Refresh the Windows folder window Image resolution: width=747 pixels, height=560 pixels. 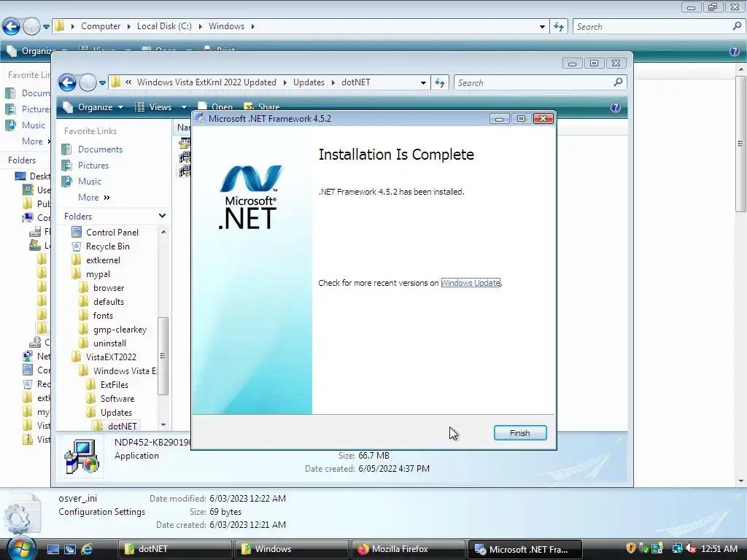[x=558, y=27]
